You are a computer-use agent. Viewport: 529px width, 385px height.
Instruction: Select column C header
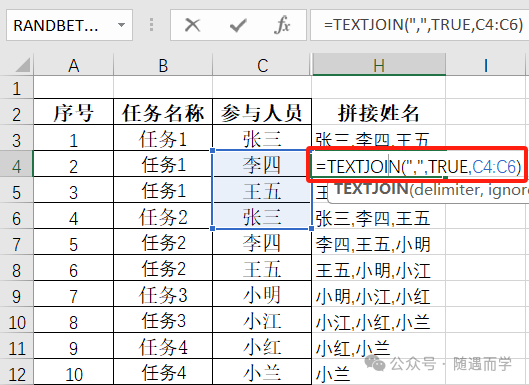tap(262, 65)
